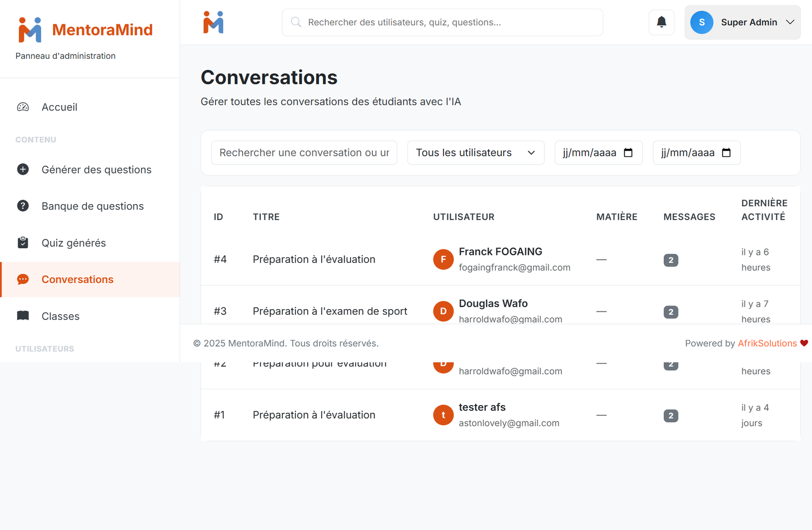Screen dimensions: 812x530
Task: Open the Super Admin account menu
Action: tap(742, 22)
